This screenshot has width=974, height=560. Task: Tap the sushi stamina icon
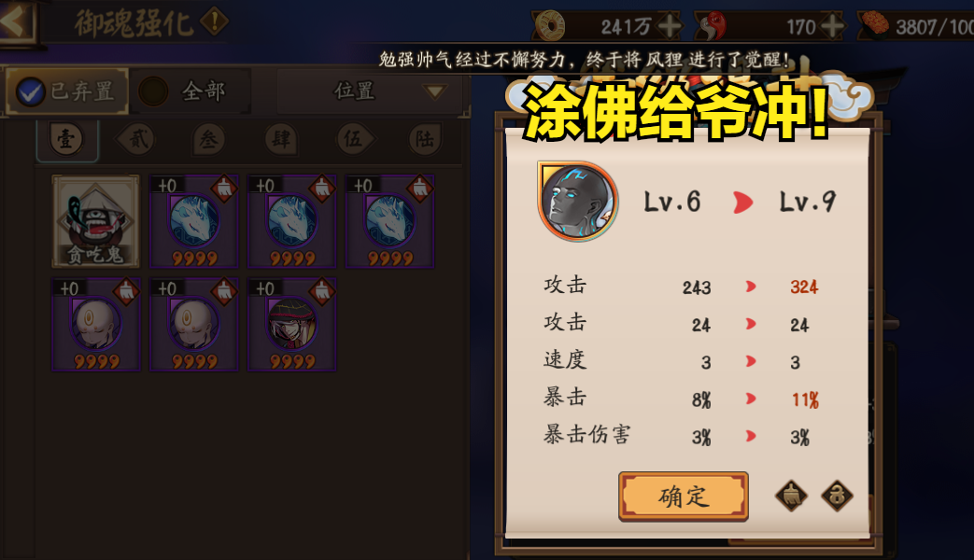point(875,26)
